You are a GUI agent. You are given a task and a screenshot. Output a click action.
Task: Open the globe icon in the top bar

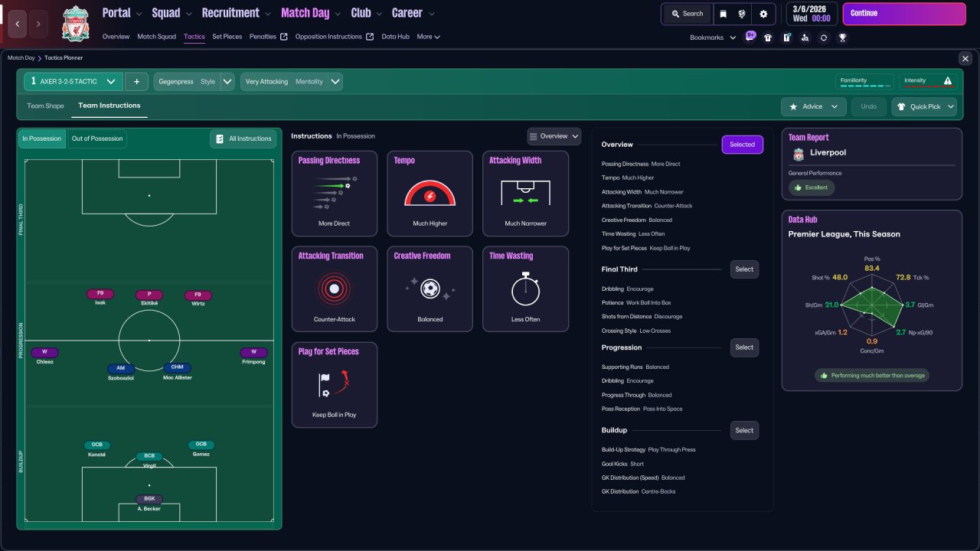pyautogui.click(x=743, y=14)
